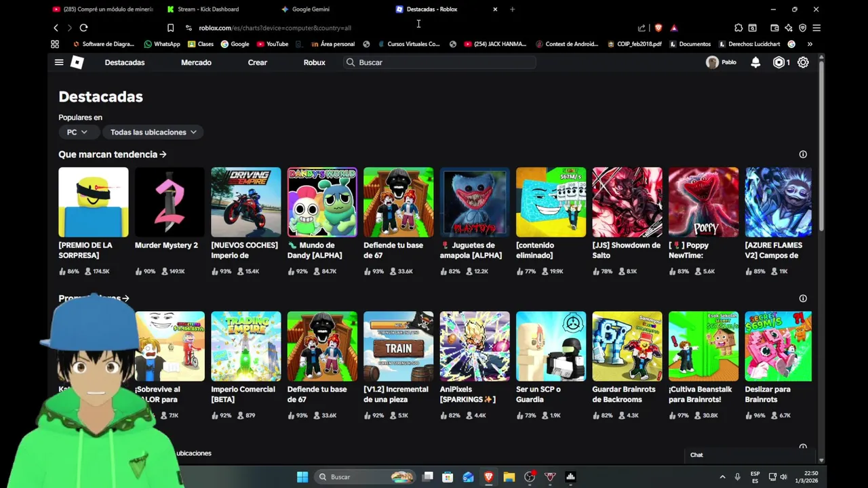Screen dimensions: 868x488
Task: Open [JJS] Showdown de Salto title
Action: tap(627, 250)
